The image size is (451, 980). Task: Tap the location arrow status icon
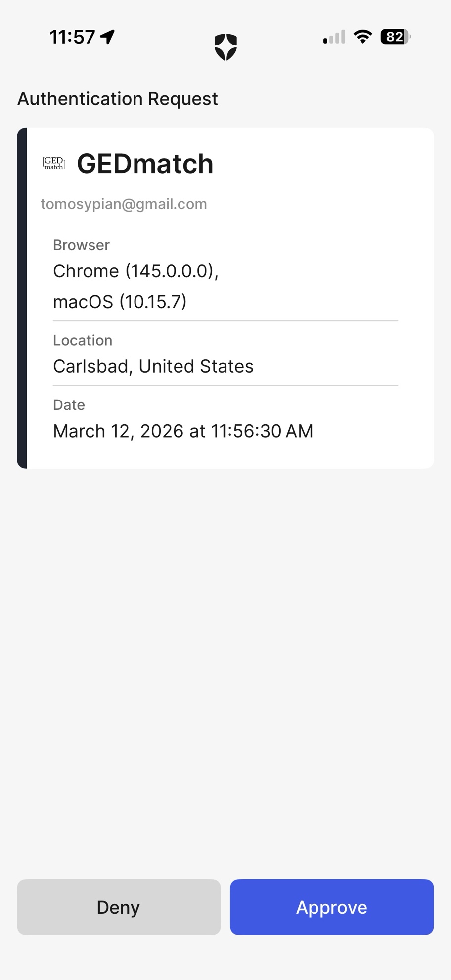[x=107, y=37]
